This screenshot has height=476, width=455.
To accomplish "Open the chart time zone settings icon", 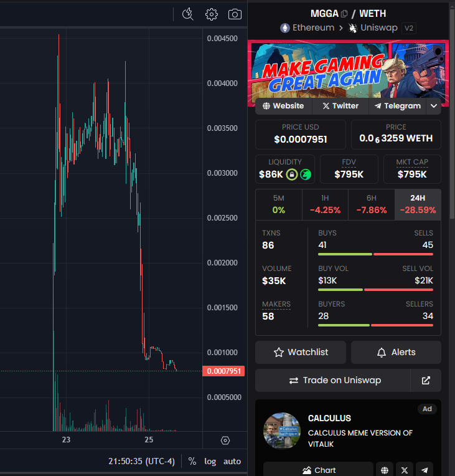I will click(225, 440).
